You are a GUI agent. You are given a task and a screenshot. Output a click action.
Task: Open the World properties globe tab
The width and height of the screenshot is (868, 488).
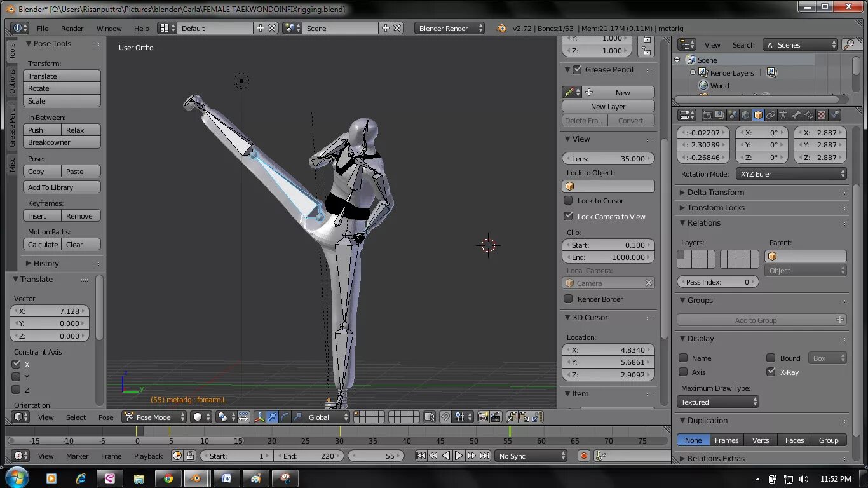745,116
